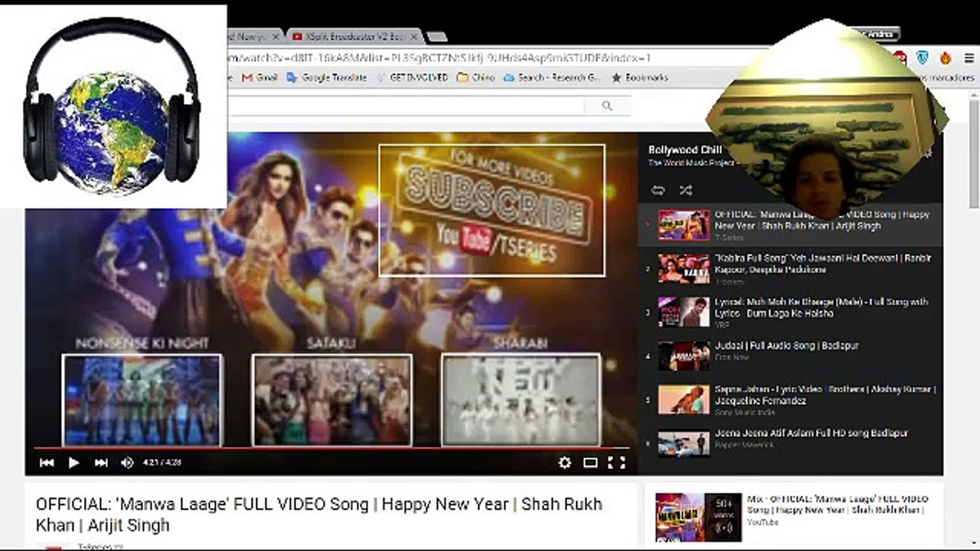
Task: Play 'Judaai Full Audio Song' playlist item
Action: [x=790, y=356]
